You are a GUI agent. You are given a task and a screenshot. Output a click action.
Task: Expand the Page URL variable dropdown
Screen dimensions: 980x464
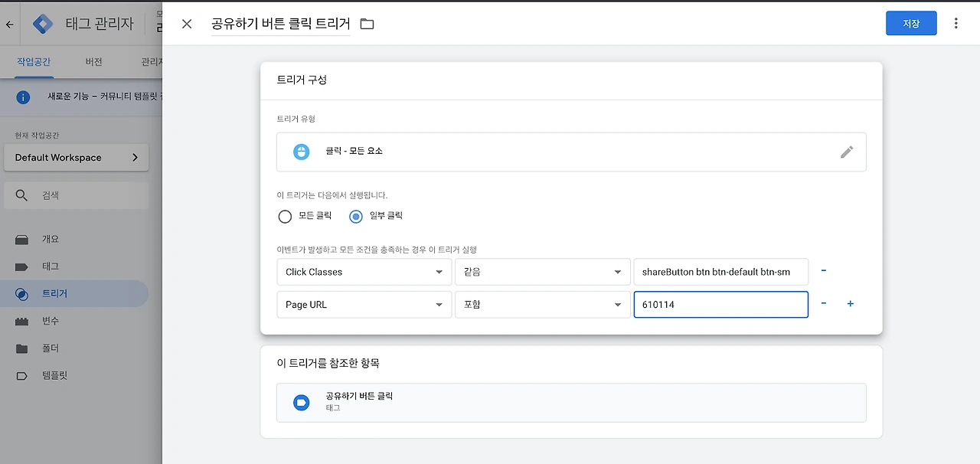pos(364,305)
